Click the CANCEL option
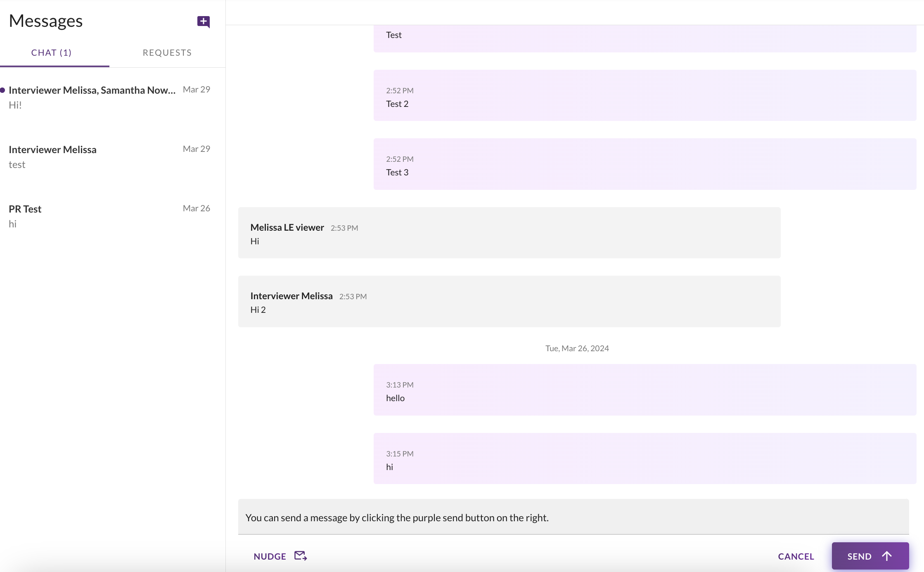 [796, 556]
